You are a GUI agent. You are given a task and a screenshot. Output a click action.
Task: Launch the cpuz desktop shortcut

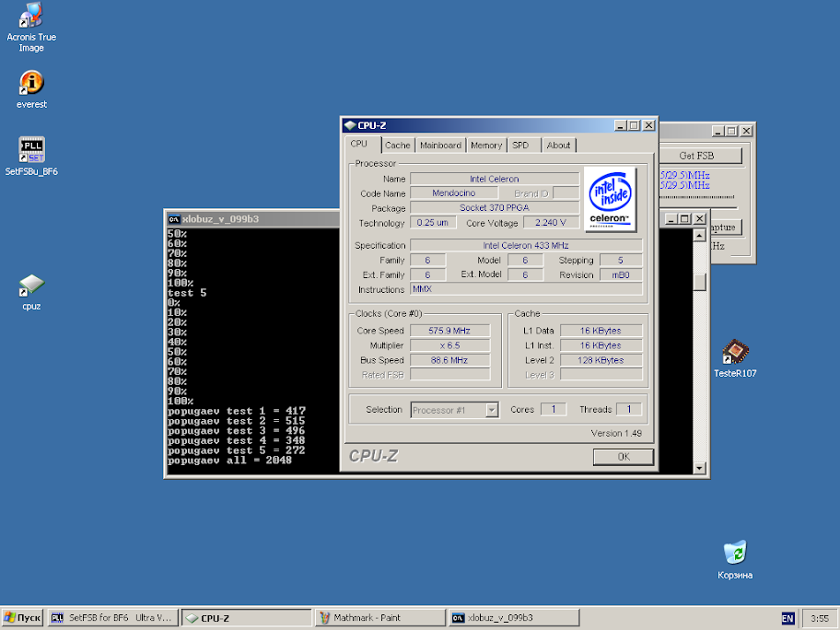point(31,292)
